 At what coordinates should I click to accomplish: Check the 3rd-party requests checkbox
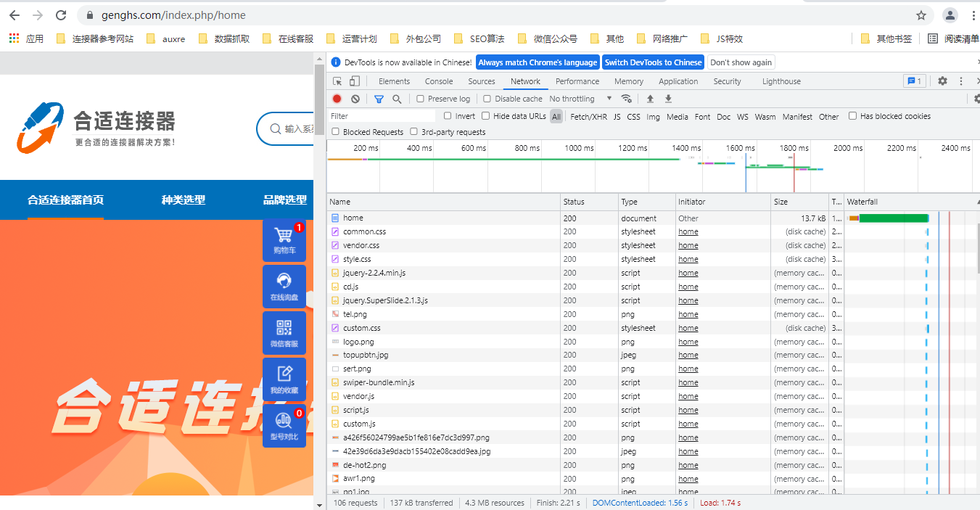(414, 132)
